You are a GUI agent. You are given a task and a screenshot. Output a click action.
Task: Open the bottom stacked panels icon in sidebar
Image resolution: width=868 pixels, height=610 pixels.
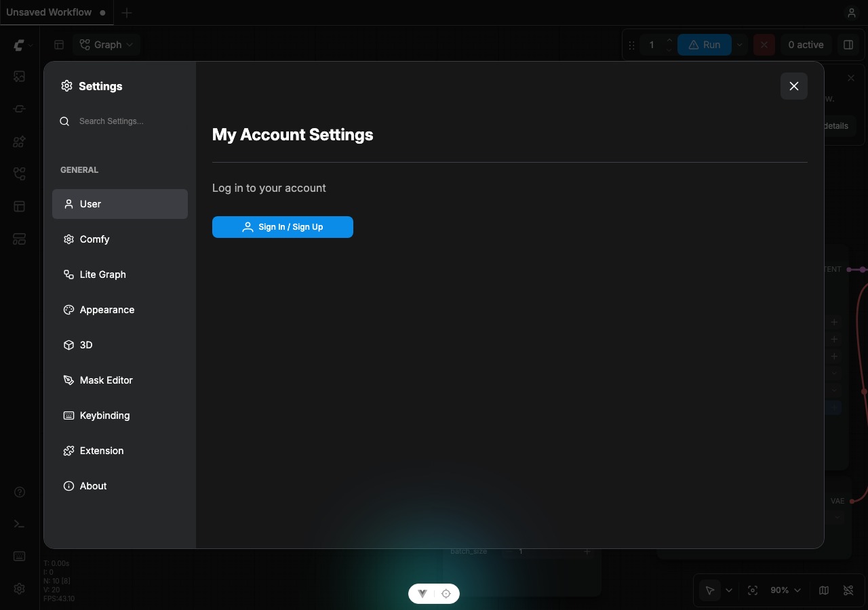pos(20,239)
